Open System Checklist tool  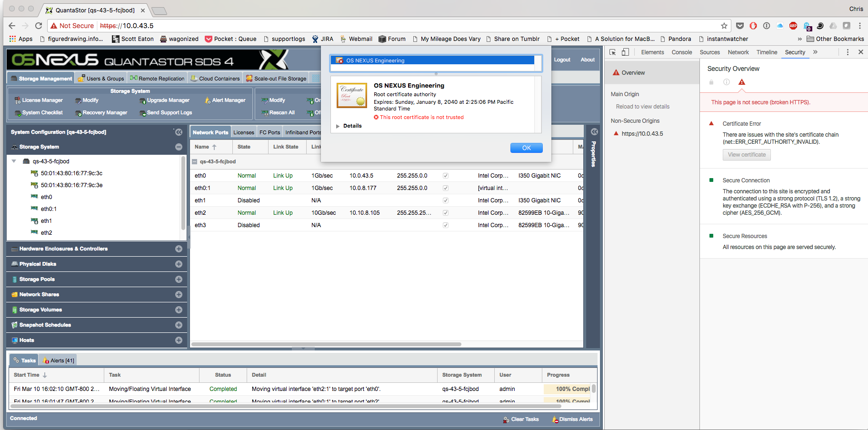(x=39, y=113)
